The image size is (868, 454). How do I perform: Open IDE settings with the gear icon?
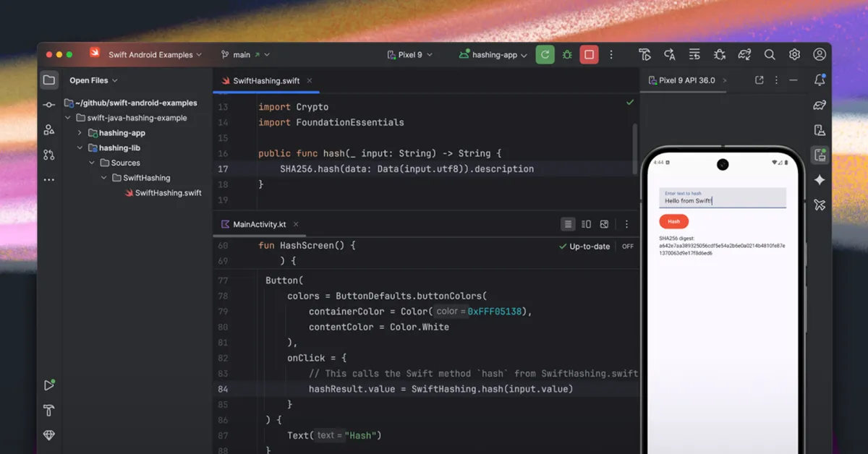coord(794,54)
